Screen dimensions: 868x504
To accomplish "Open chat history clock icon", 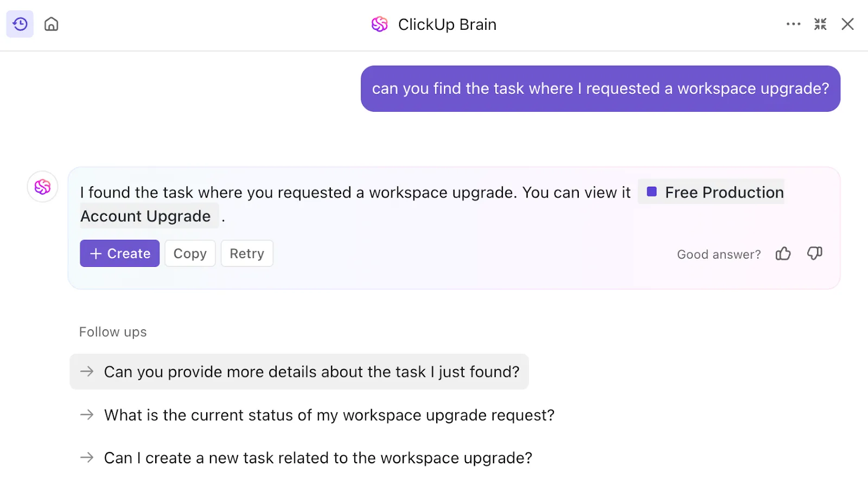I will tap(20, 24).
